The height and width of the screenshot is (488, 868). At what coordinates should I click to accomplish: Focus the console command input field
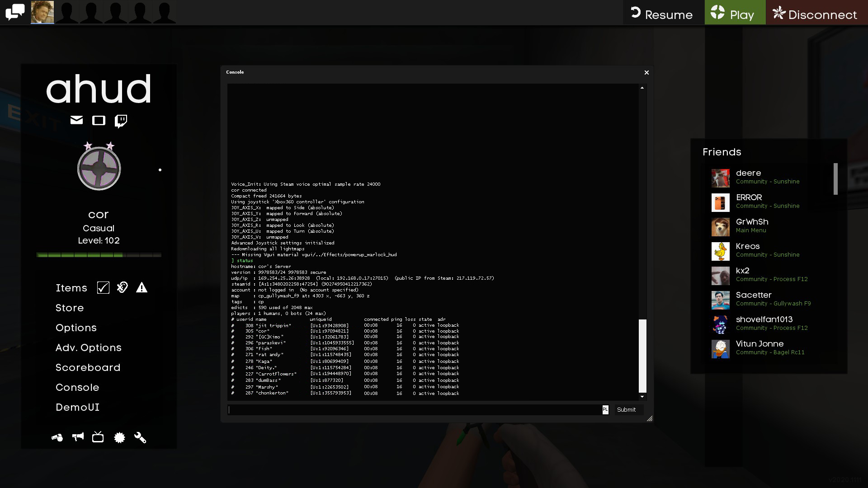(x=415, y=410)
